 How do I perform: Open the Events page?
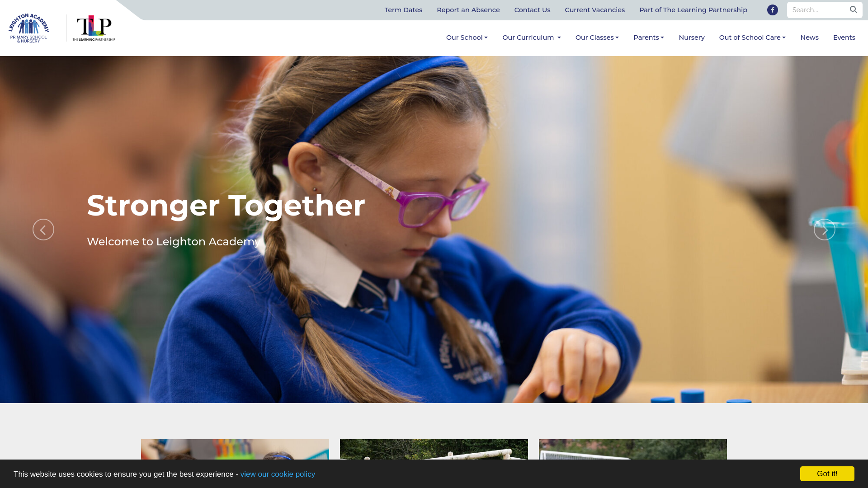click(844, 38)
